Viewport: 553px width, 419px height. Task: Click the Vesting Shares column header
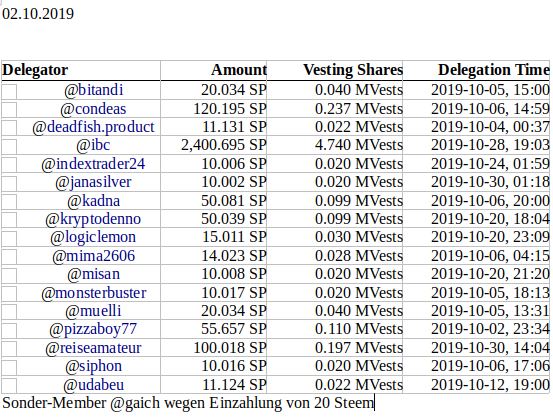pyautogui.click(x=353, y=70)
